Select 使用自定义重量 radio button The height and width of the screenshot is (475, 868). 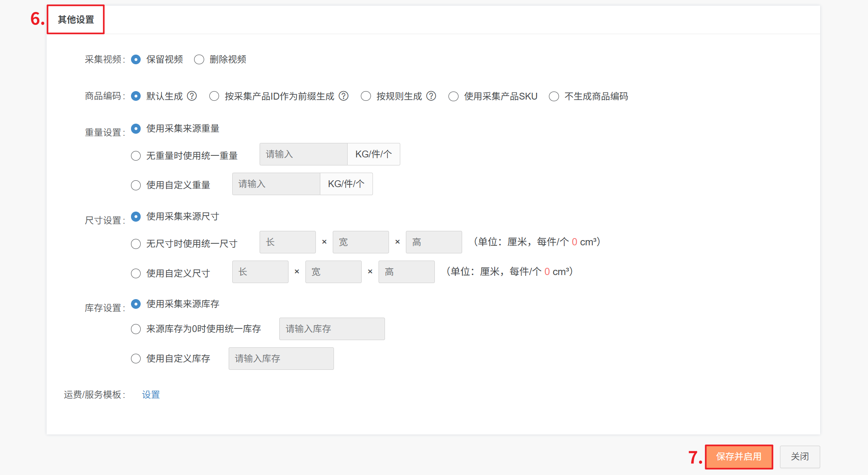136,185
